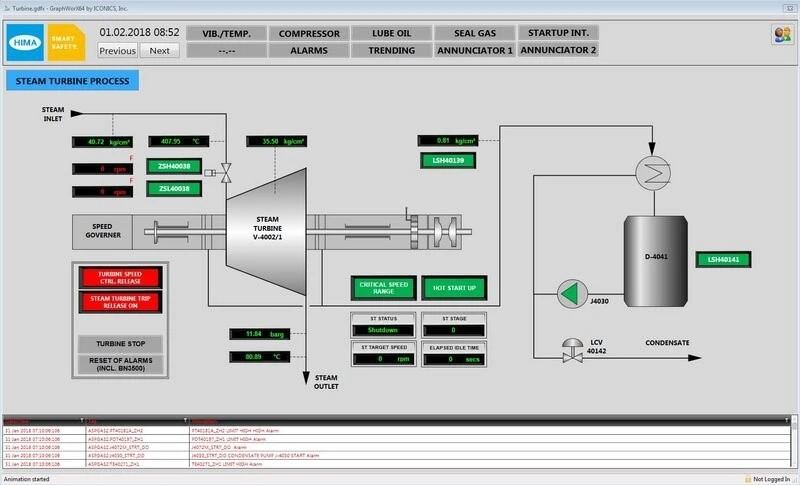The image size is (800, 485).
Task: Select alarm row PT40181A_ZH2 LIMIT HIGH HIGH
Action: pos(396,430)
